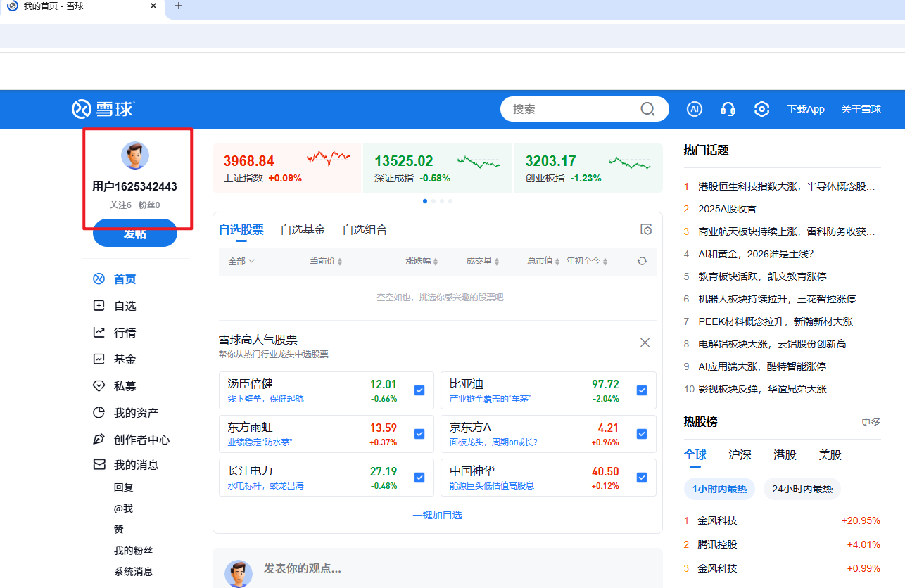The image size is (905, 588).
Task: Close the 雪球高人气股票 panel
Action: [645, 343]
